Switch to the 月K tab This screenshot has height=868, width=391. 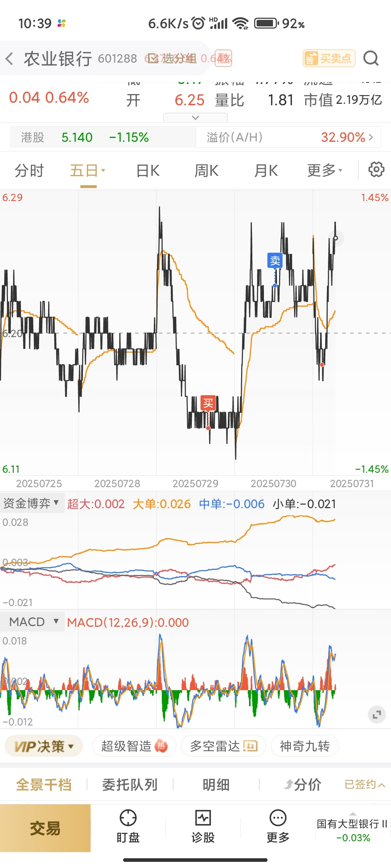click(x=266, y=171)
